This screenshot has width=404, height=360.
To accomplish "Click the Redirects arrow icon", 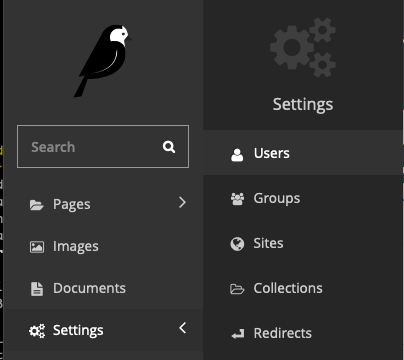I will click(238, 333).
